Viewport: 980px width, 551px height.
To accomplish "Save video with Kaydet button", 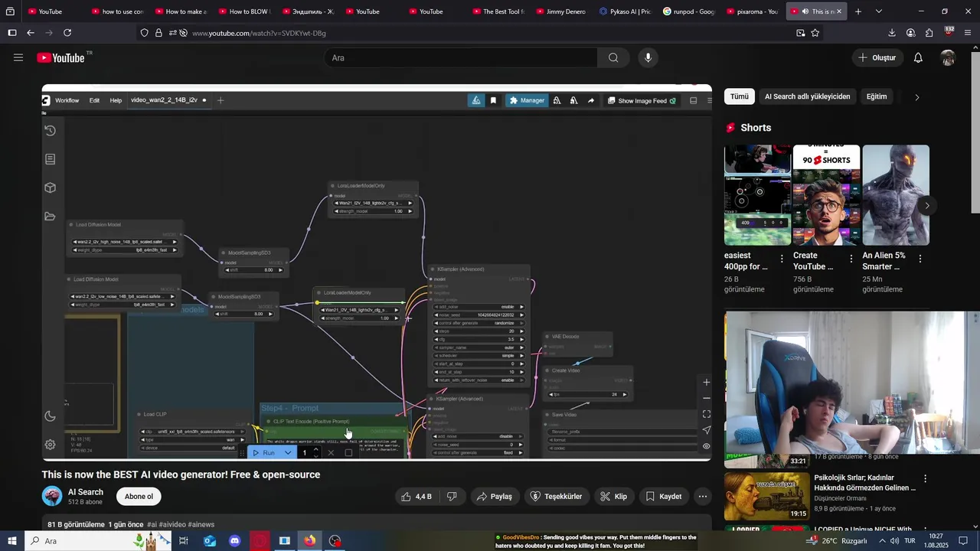I will coord(664,497).
